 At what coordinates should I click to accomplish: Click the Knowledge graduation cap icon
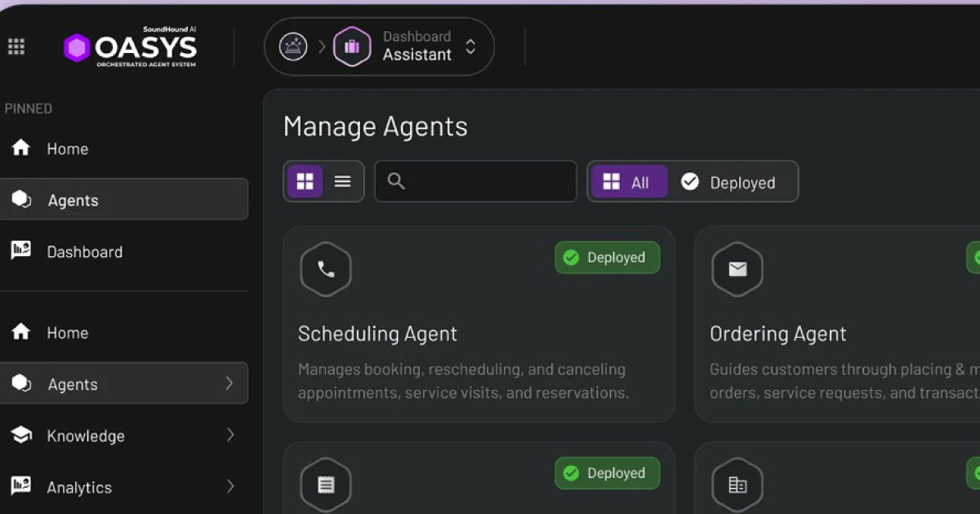(x=20, y=435)
